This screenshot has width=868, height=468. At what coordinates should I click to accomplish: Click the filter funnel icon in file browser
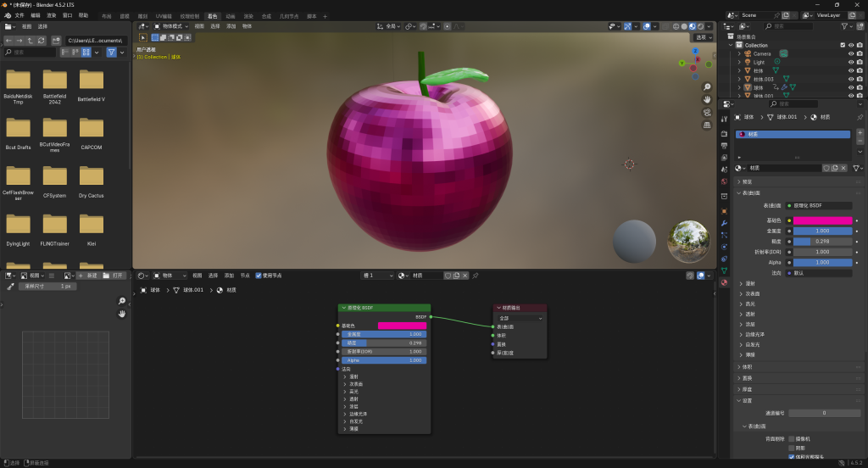coord(111,52)
